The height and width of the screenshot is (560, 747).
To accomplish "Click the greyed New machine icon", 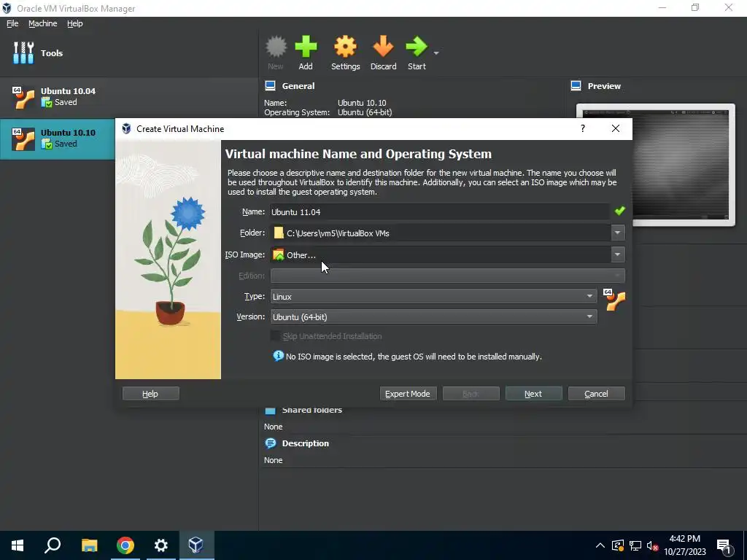I will [276, 47].
